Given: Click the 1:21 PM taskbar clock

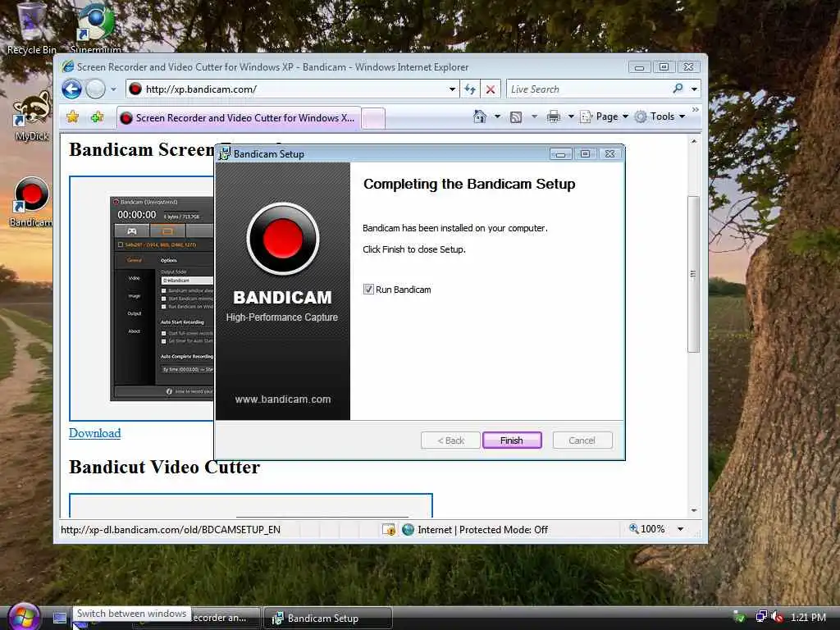Looking at the screenshot, I should [x=808, y=617].
